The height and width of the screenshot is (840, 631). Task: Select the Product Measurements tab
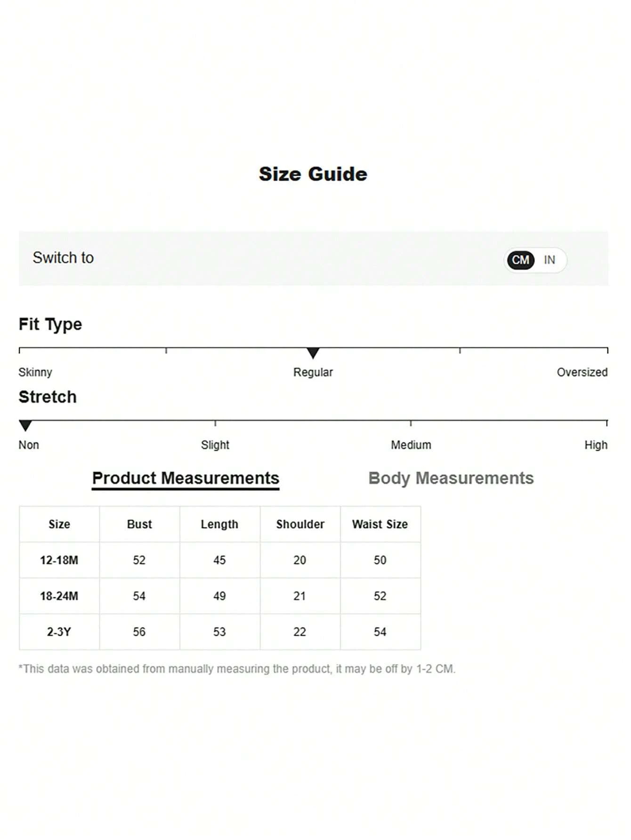tap(186, 479)
